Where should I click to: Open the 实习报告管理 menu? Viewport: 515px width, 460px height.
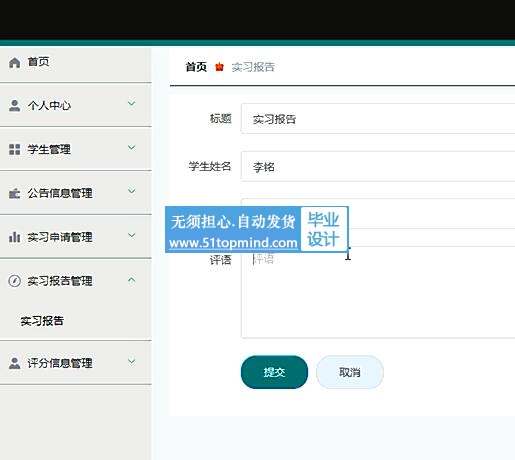click(x=76, y=281)
